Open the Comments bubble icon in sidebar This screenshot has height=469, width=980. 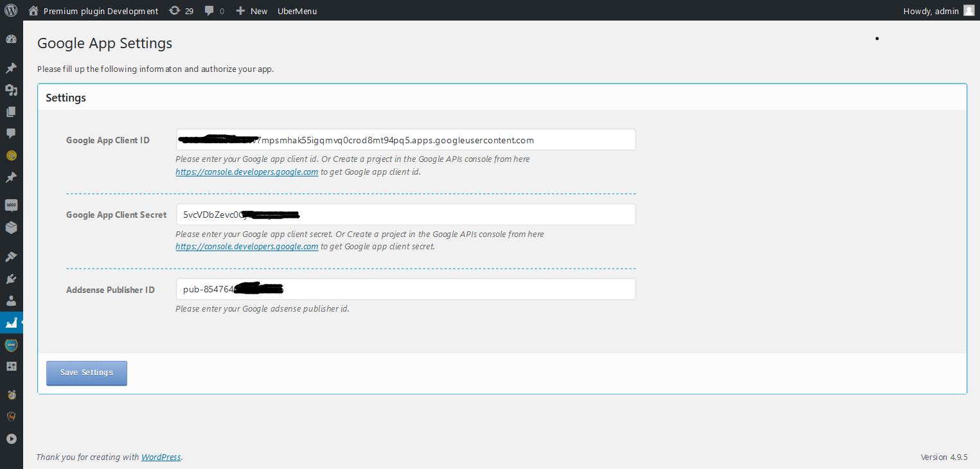pos(11,134)
